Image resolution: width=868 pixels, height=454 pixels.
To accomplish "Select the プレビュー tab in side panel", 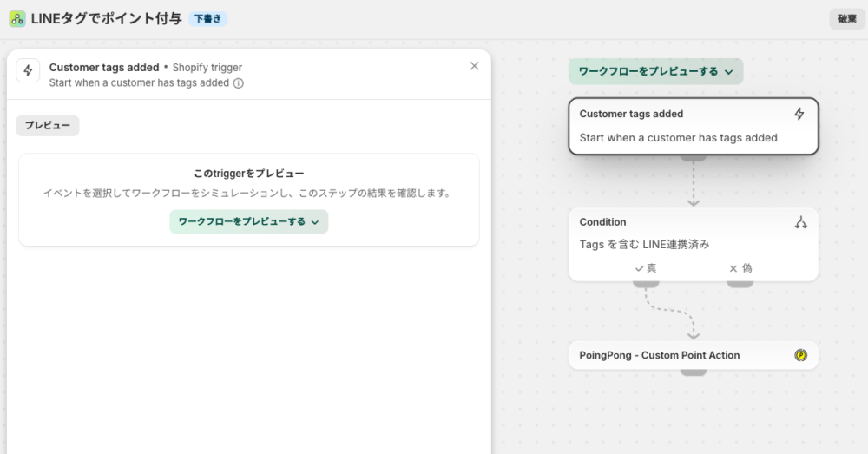I will 48,126.
